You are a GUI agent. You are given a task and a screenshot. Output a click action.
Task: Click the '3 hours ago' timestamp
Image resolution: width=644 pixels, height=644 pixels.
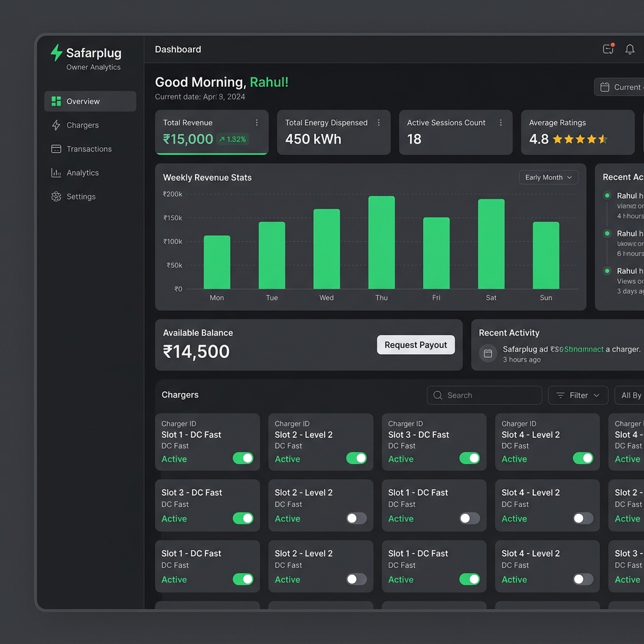(521, 359)
